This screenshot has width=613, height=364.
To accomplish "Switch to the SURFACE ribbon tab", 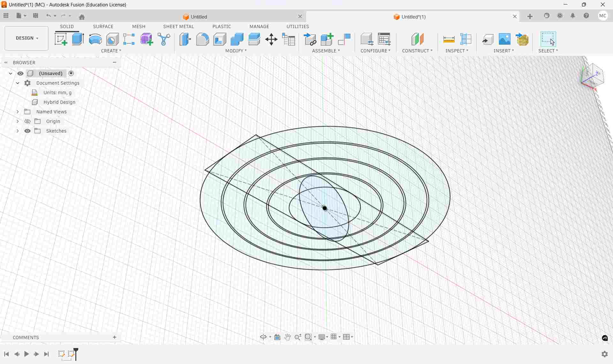I will tap(103, 27).
